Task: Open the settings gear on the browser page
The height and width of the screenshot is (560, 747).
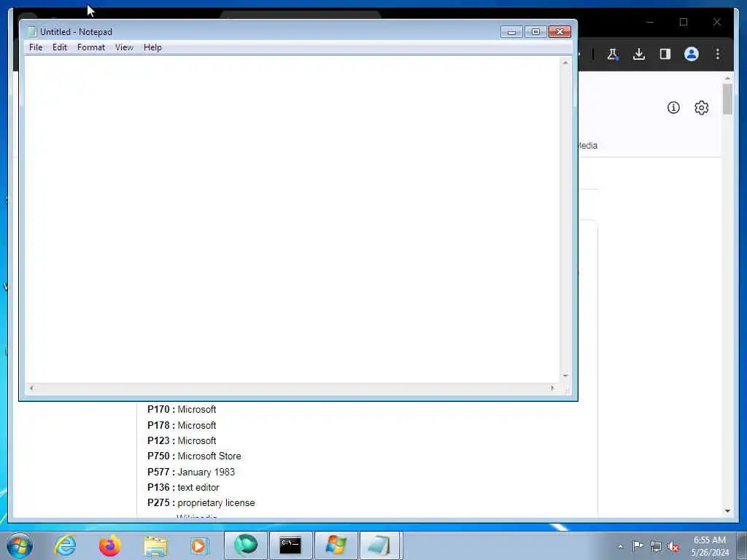Action: pyautogui.click(x=701, y=108)
